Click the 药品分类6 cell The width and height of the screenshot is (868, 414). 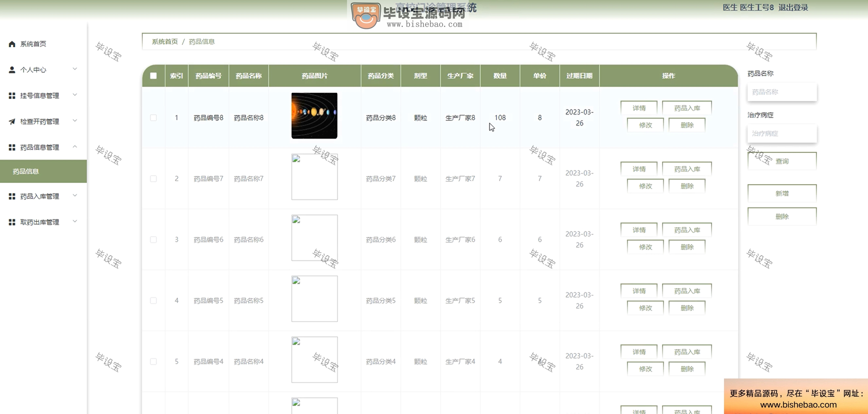click(381, 240)
